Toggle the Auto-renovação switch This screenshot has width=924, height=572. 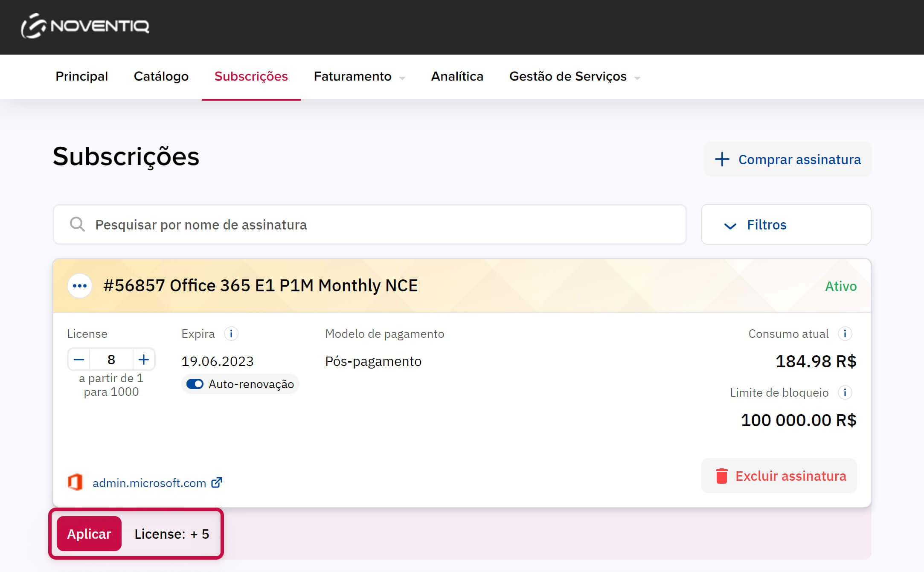click(195, 384)
